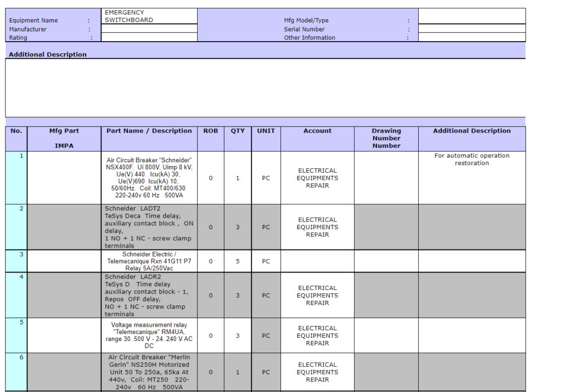
Task: Select the Rating input field
Action: pos(149,38)
